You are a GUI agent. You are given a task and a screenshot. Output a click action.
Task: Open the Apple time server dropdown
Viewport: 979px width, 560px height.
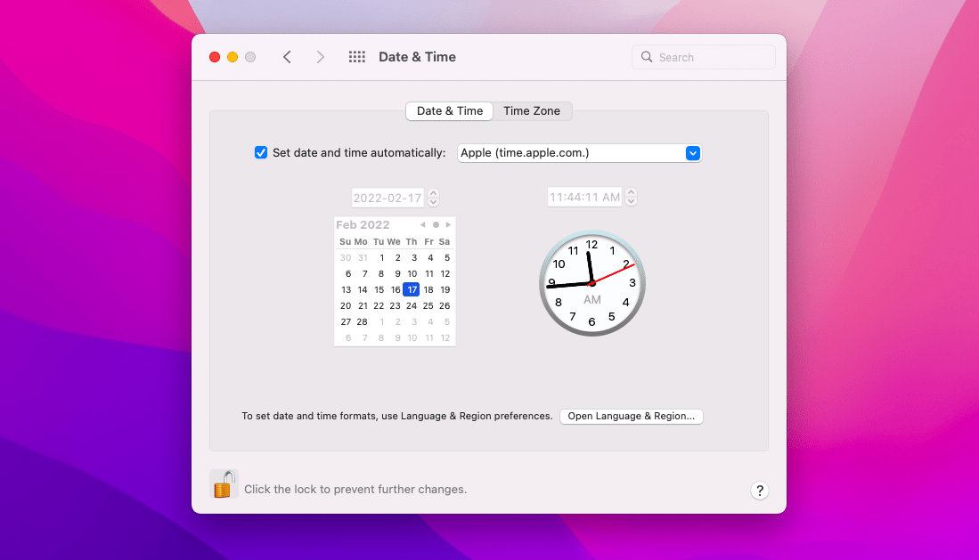(x=693, y=152)
